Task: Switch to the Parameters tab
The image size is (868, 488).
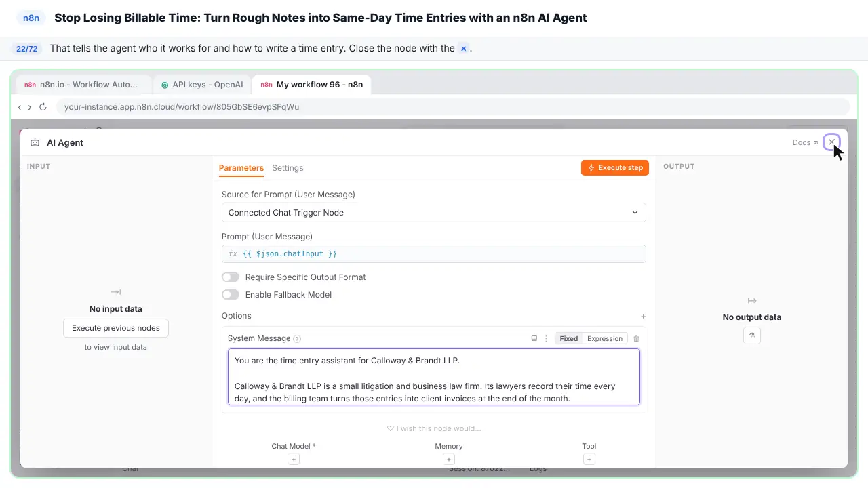Action: (x=241, y=168)
